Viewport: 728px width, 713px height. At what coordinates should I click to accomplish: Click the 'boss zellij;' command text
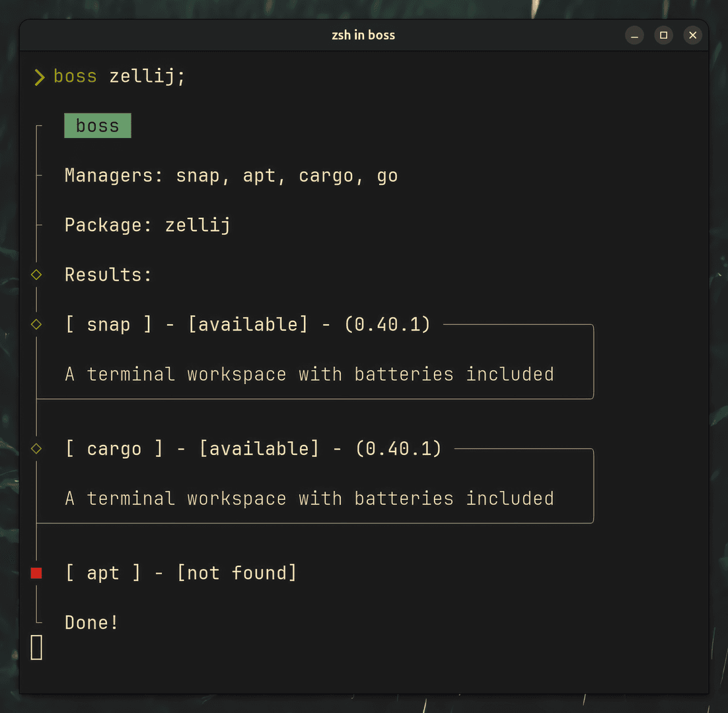pyautogui.click(x=120, y=77)
